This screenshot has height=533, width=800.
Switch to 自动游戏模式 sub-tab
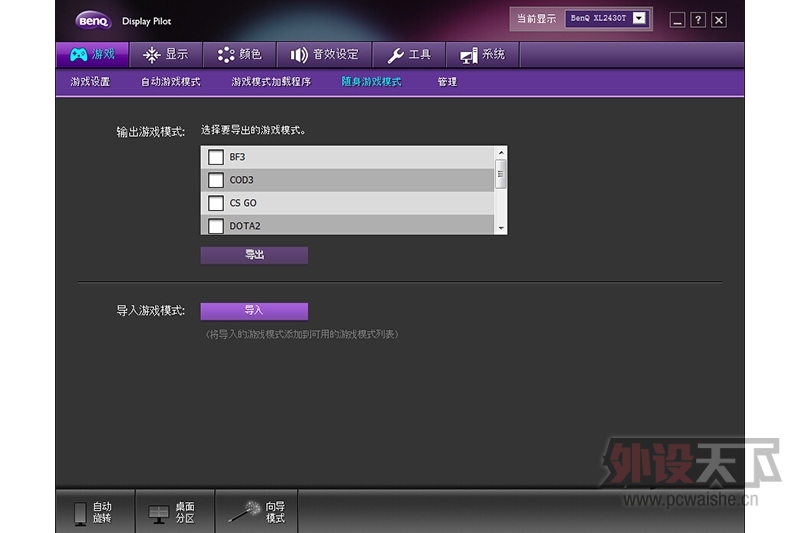[x=170, y=82]
